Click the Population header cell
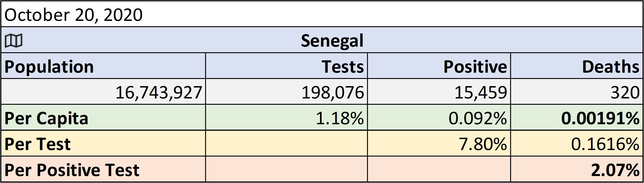The image size is (644, 183). pos(103,66)
